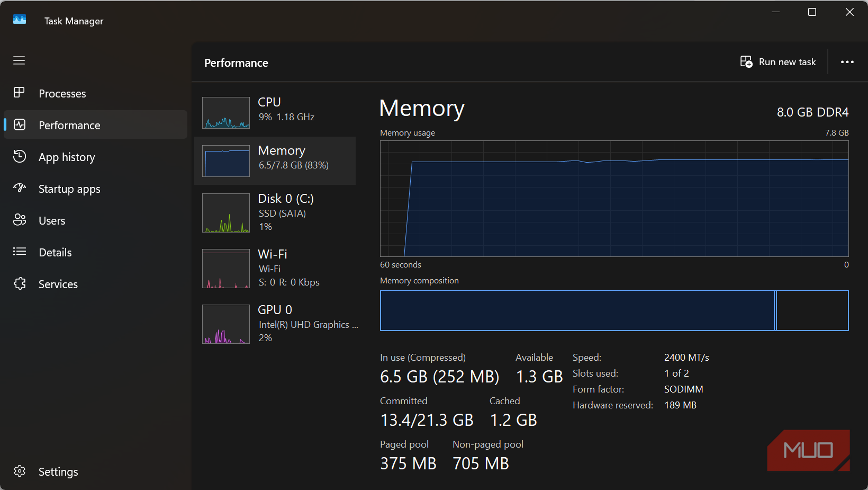868x490 pixels.
Task: Click the Non-paged pool value 705 MB
Action: click(x=481, y=464)
